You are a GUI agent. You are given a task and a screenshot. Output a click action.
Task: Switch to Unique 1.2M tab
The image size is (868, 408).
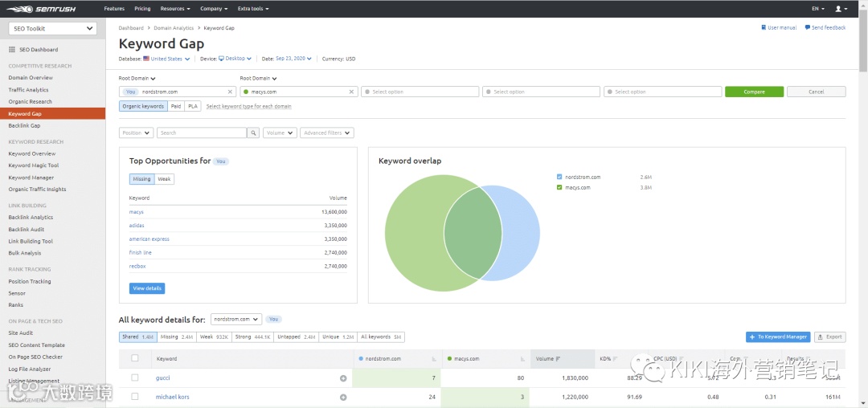tap(338, 337)
